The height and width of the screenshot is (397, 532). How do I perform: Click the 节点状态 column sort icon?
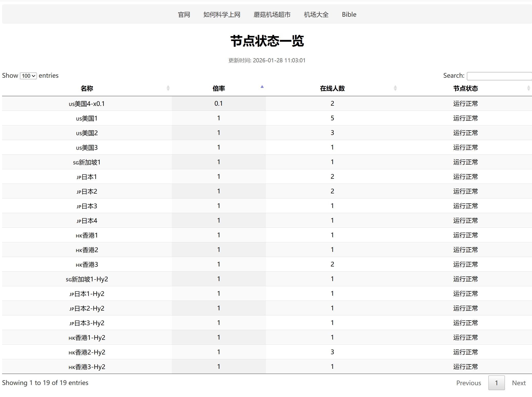[x=528, y=88]
